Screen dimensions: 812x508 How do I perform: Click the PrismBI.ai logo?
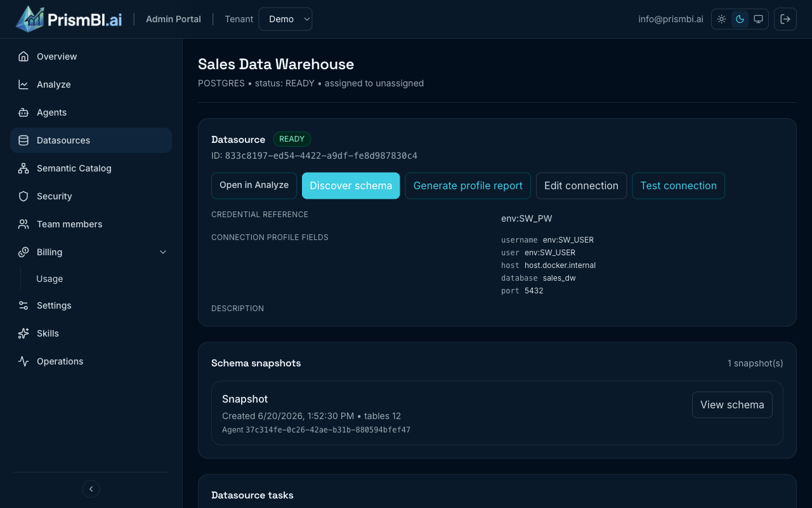(x=69, y=19)
